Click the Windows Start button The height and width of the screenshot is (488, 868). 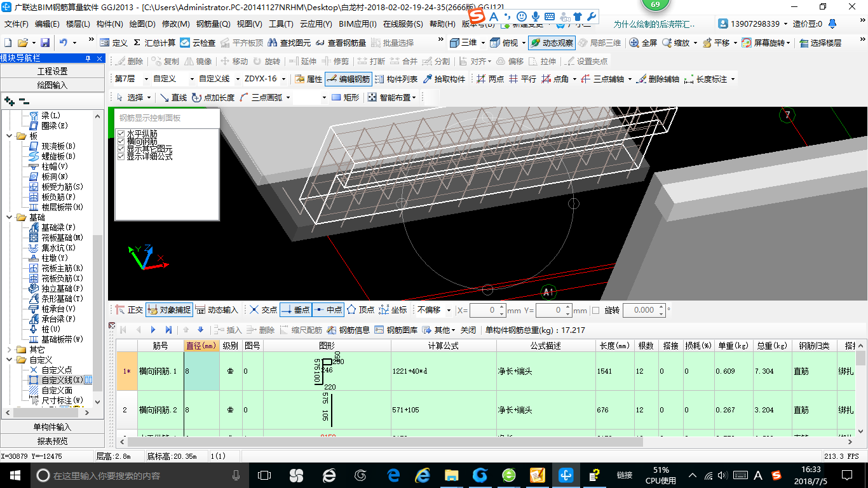click(x=14, y=475)
